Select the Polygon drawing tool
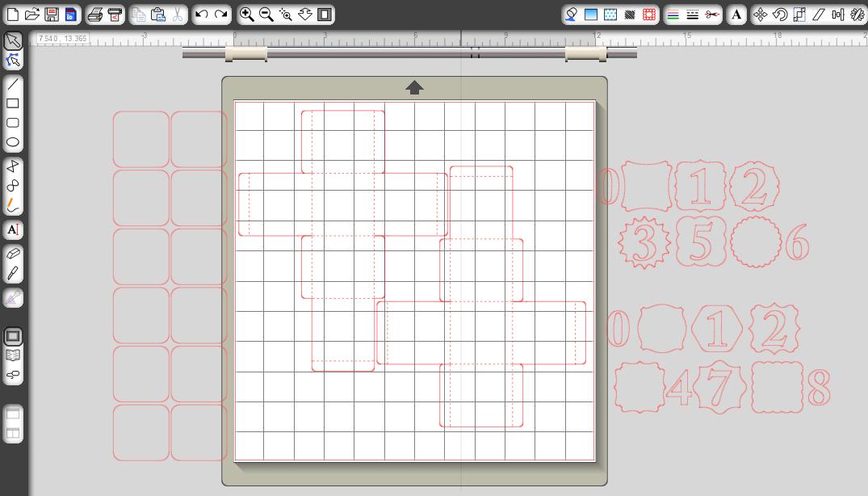 [13, 166]
